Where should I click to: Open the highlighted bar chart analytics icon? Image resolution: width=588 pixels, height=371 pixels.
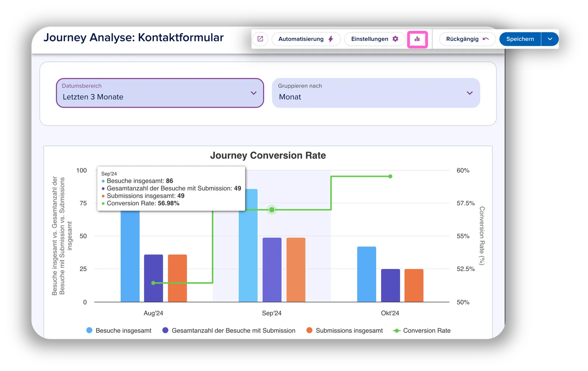[x=417, y=39]
